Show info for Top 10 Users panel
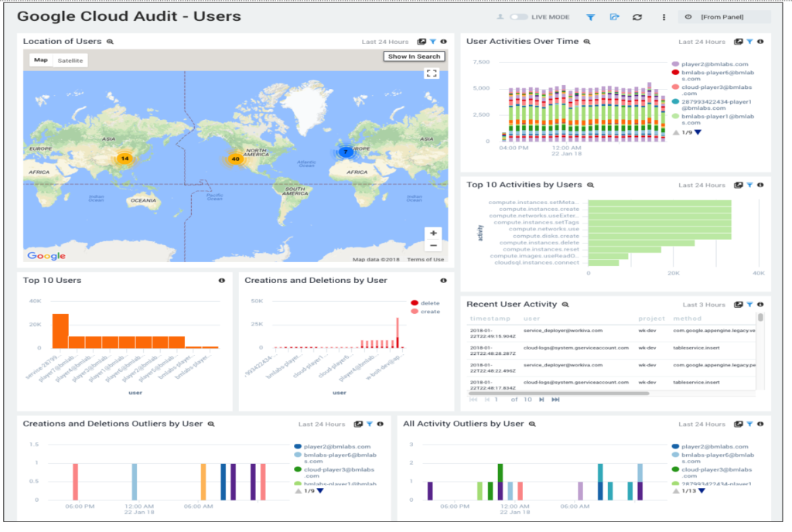The height and width of the screenshot is (532, 792). coord(222,281)
